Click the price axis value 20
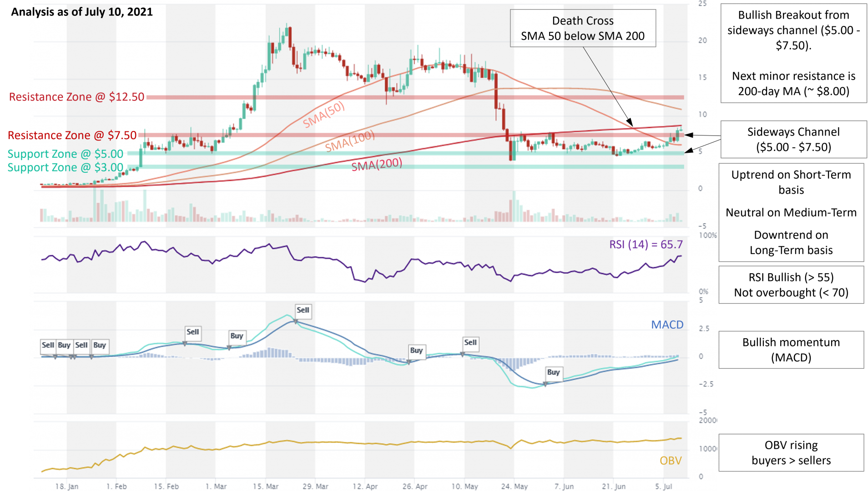Image resolution: width=868 pixels, height=491 pixels. [703, 40]
